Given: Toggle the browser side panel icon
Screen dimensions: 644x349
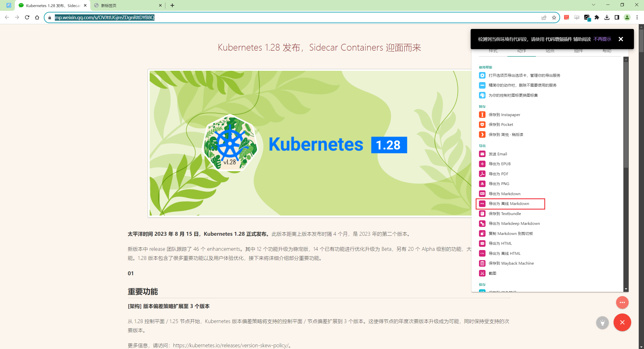Looking at the screenshot, I should point(617,17).
